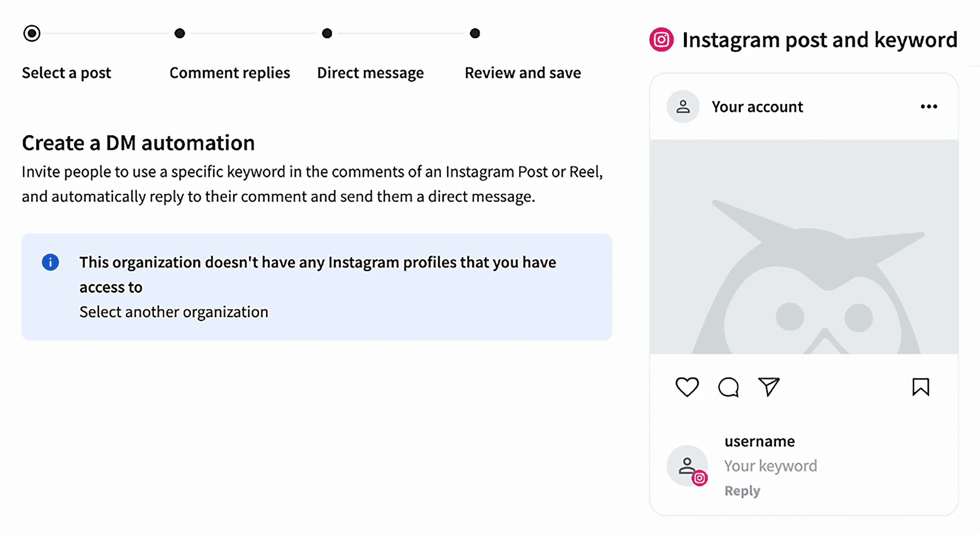Click the Reply link under the comment
This screenshot has height=535, width=980.
click(742, 490)
